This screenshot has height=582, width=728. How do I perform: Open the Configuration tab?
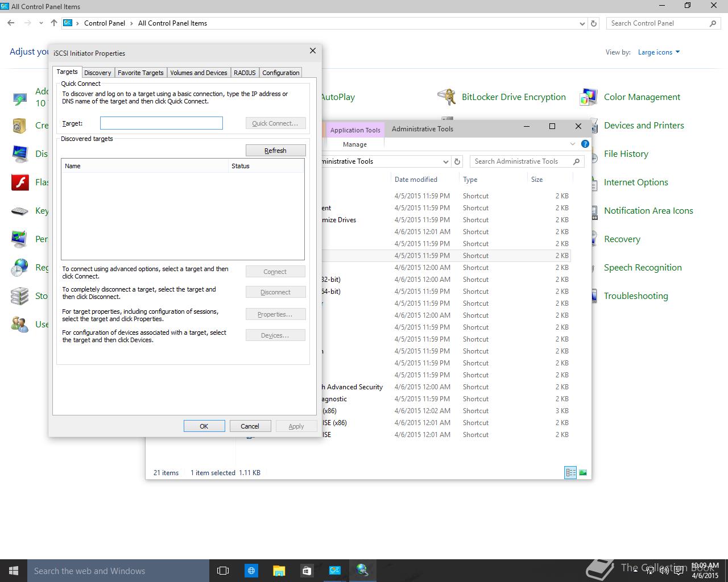[281, 73]
